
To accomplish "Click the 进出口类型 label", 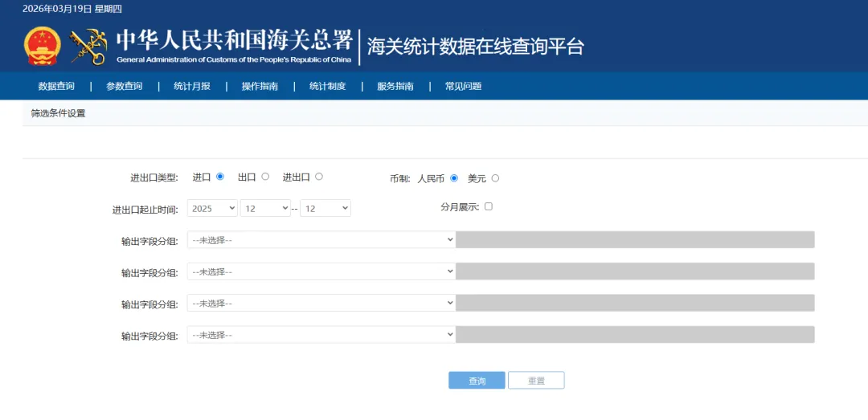I will (x=154, y=177).
